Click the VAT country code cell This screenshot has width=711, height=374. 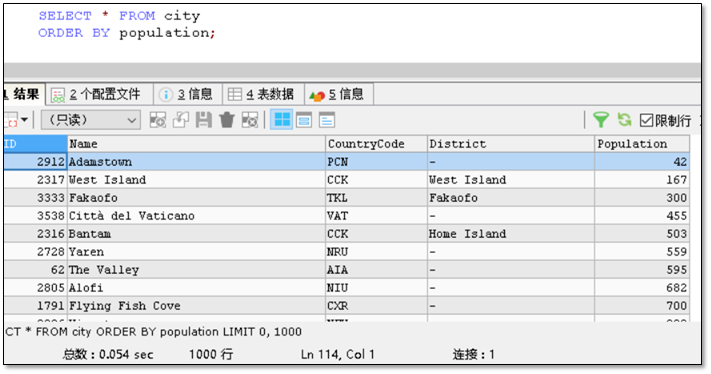tap(376, 216)
